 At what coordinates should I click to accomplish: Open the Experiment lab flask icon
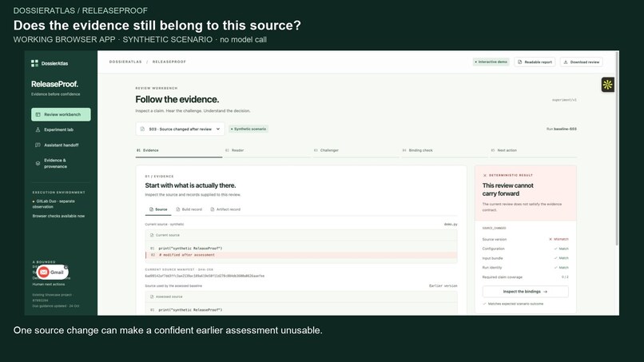click(38, 129)
